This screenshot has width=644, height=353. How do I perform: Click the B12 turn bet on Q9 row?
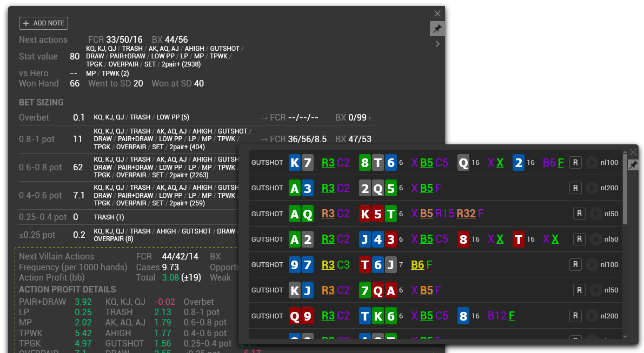point(496,316)
